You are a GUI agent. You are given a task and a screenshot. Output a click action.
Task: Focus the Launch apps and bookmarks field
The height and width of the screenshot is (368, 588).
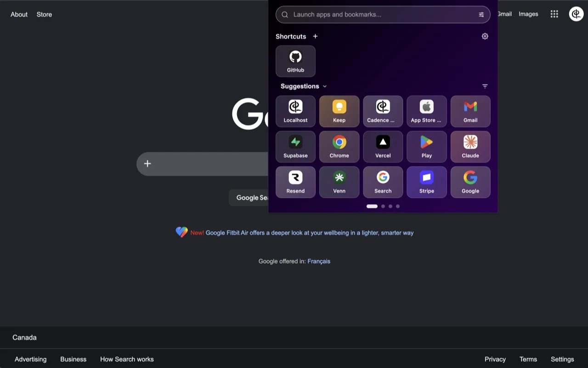click(383, 15)
